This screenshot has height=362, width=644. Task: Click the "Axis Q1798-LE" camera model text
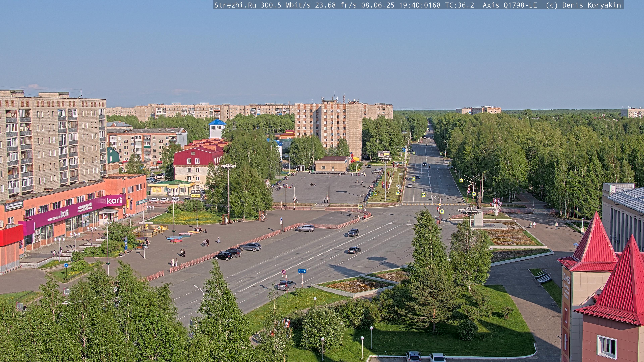click(x=510, y=5)
